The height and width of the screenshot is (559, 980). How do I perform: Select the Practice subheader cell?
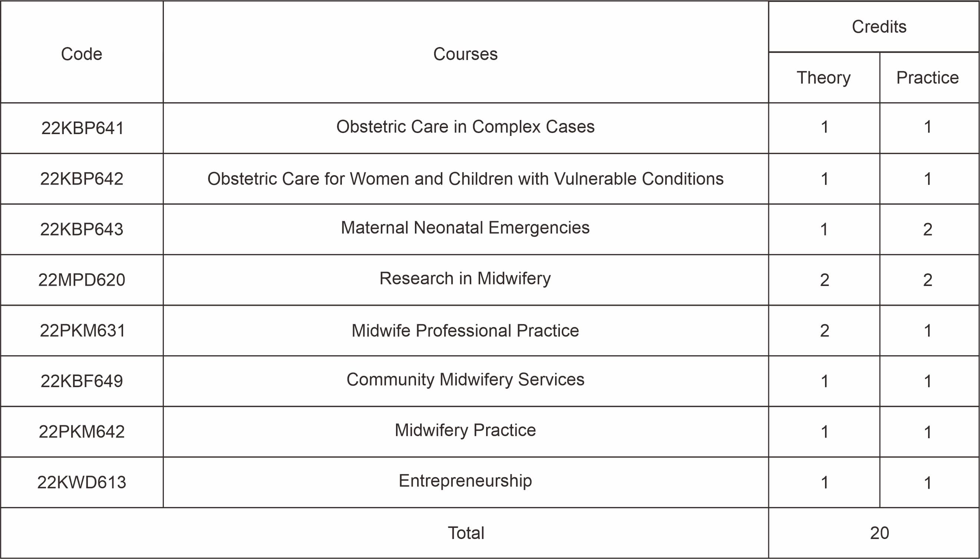(x=927, y=77)
